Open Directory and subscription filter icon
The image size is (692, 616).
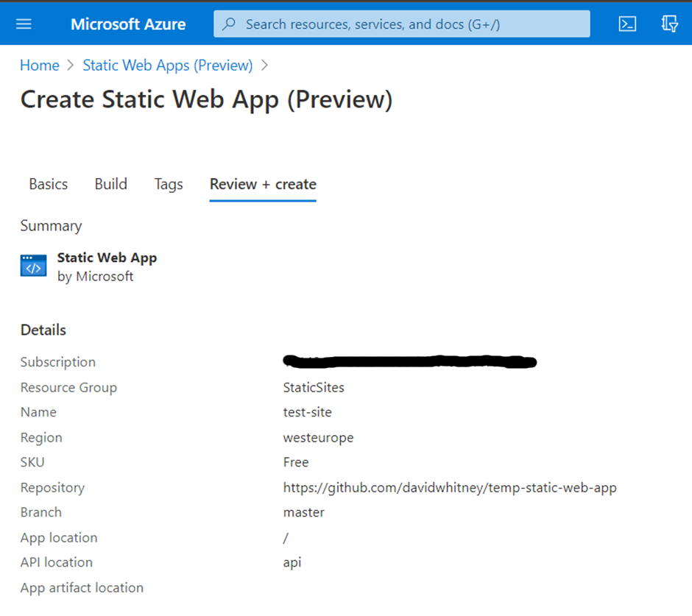(669, 24)
